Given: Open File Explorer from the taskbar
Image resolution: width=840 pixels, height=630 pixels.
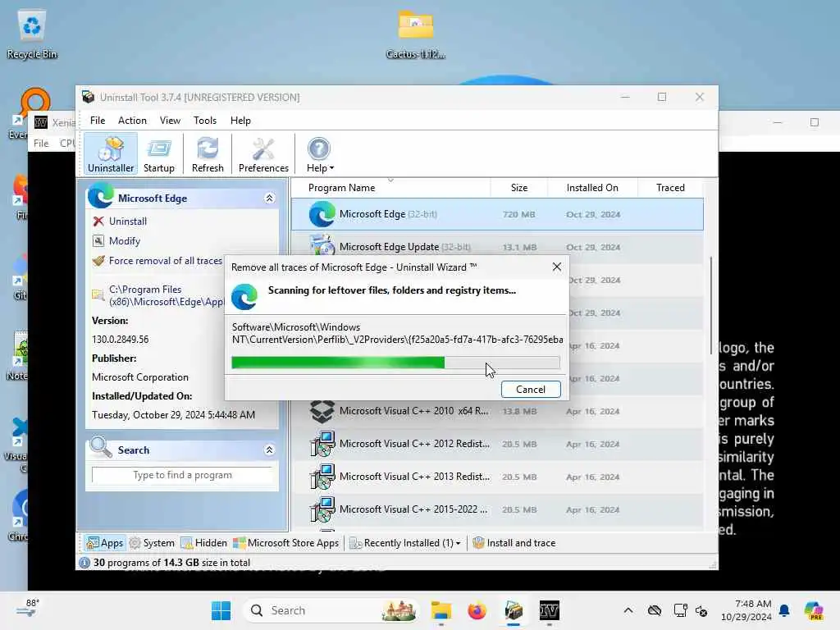Looking at the screenshot, I should point(441,610).
